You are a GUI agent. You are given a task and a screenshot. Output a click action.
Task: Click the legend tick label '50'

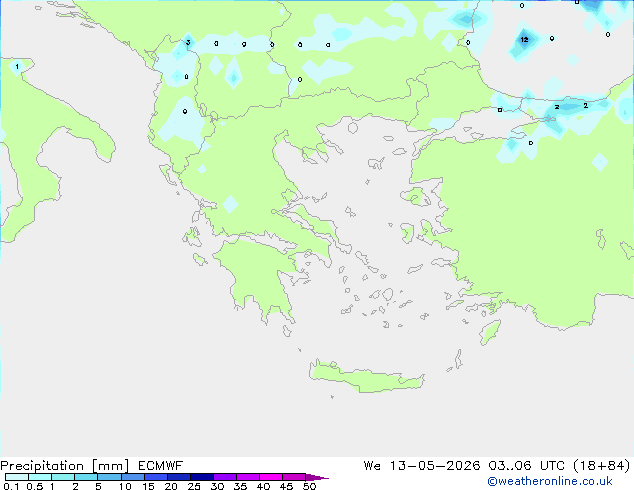click(x=309, y=486)
